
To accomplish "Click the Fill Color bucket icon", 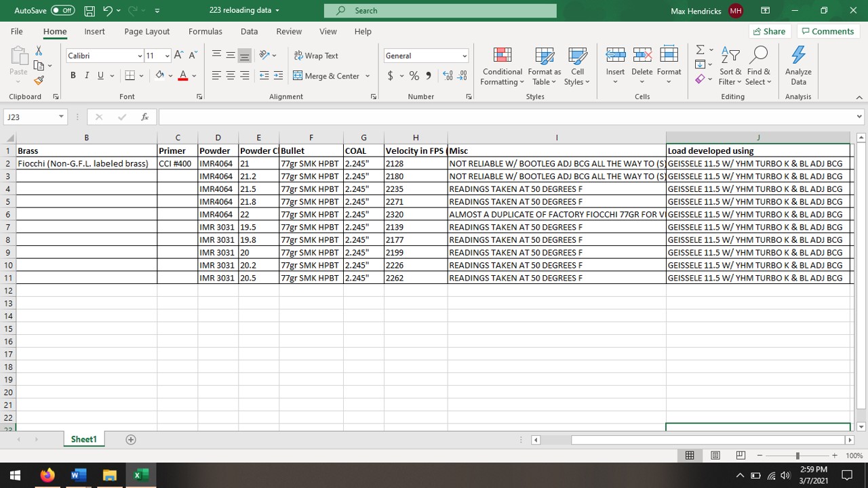I will pos(160,75).
